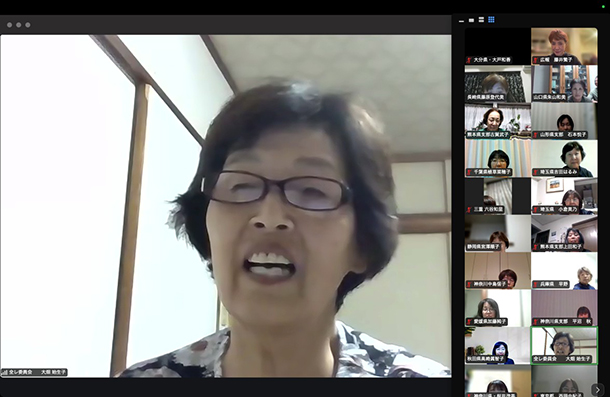Click the green status dot at top right

603,7
